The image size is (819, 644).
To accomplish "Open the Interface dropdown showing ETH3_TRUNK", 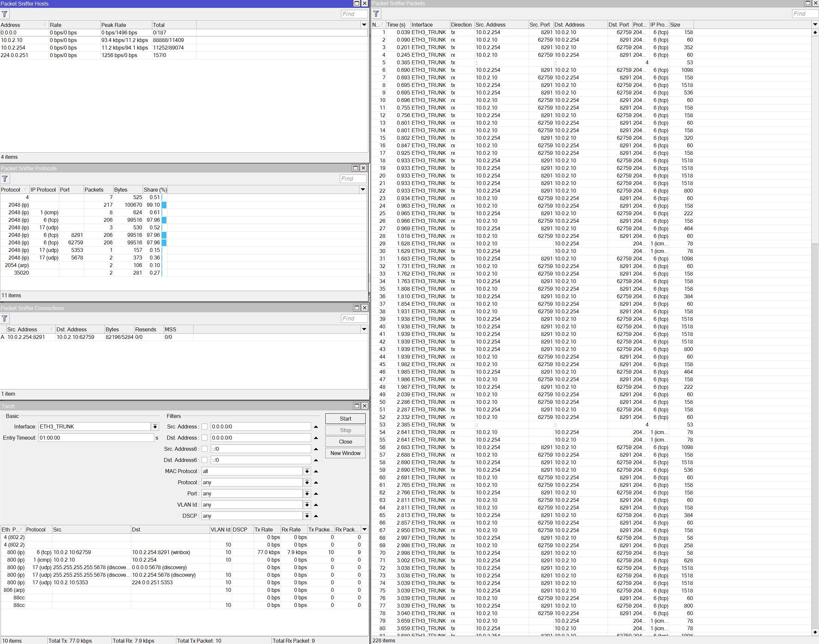I will click(155, 426).
